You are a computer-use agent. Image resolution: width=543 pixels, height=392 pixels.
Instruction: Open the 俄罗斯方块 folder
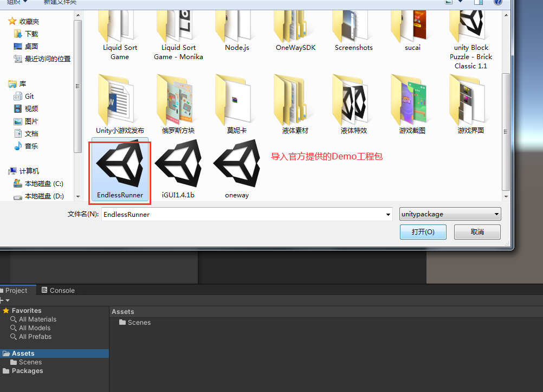coord(178,104)
